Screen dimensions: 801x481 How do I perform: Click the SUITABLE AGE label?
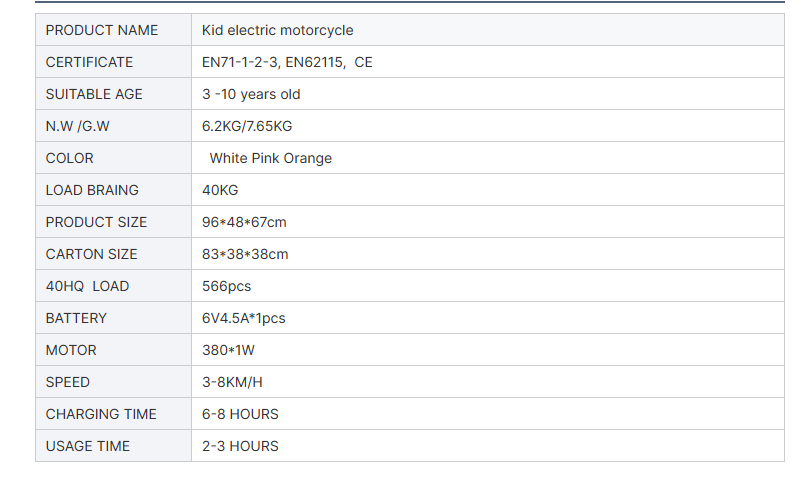click(x=94, y=94)
